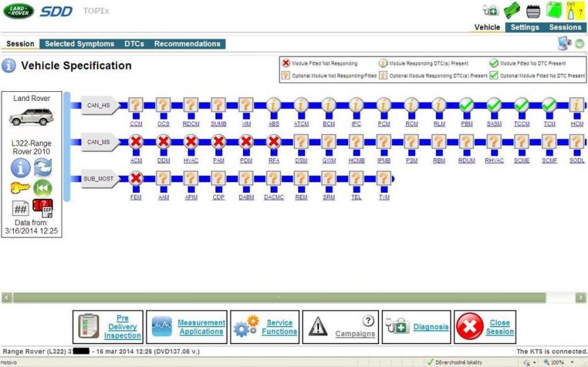The height and width of the screenshot is (367, 588).
Task: Click the FEM module red X icon
Action: 136,179
